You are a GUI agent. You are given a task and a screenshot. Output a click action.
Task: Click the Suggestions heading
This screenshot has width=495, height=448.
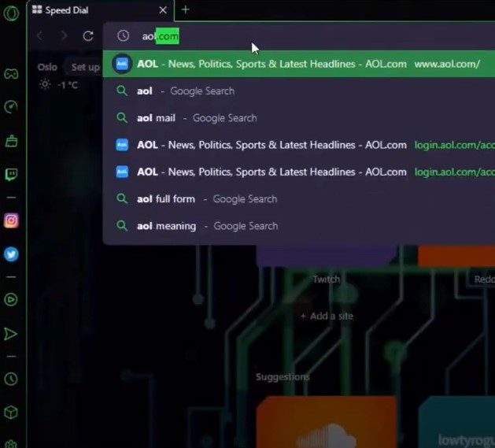[283, 376]
